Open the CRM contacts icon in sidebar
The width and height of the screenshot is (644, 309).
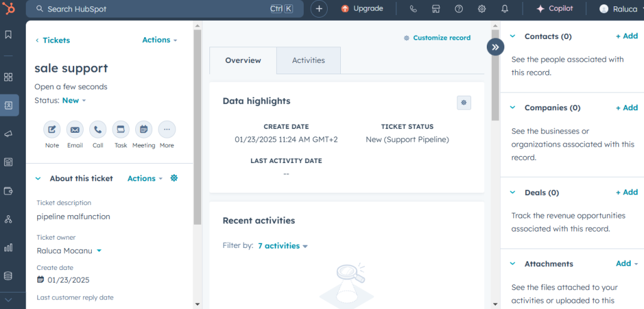(x=8, y=105)
